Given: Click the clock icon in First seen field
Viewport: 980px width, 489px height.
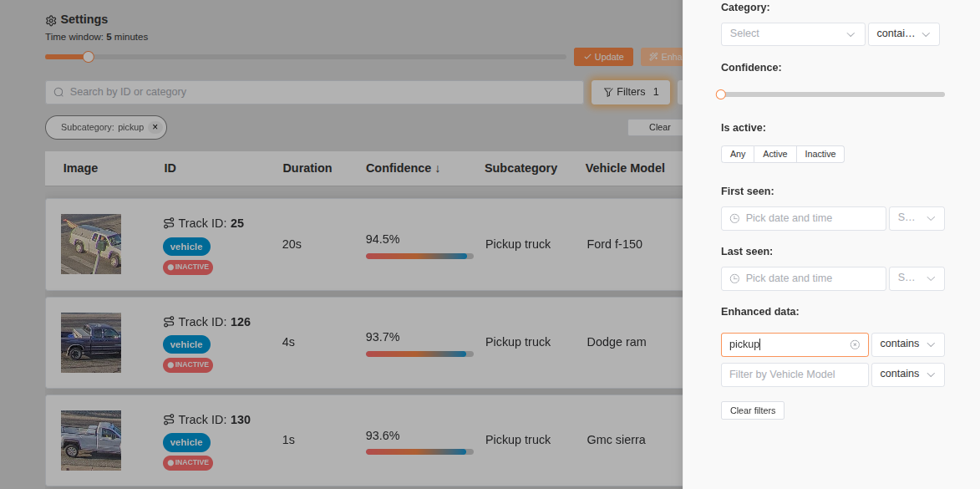Looking at the screenshot, I should pyautogui.click(x=734, y=218).
